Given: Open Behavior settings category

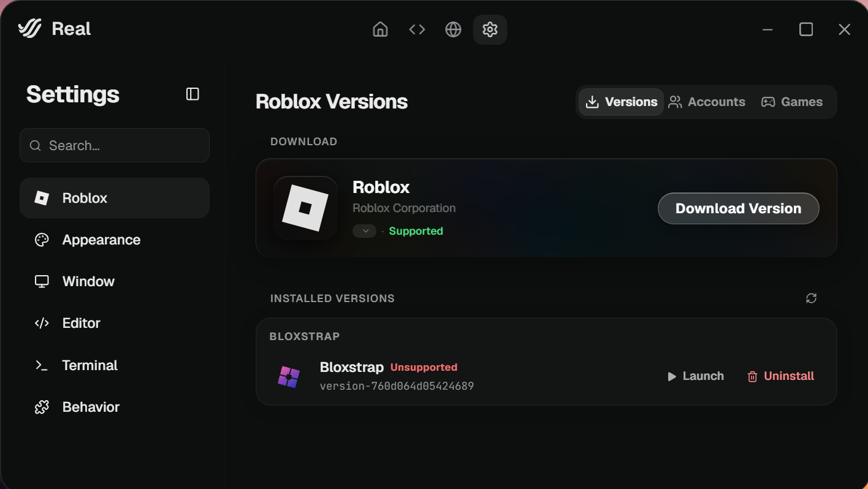Looking at the screenshot, I should (x=115, y=407).
